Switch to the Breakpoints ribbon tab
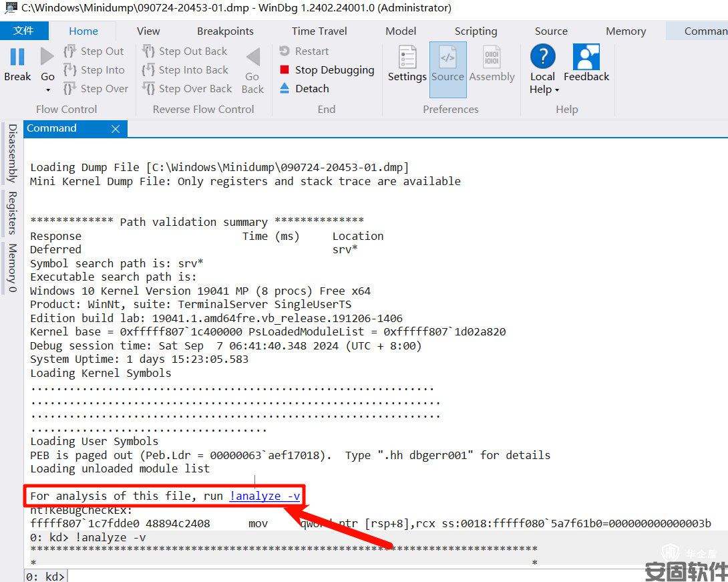 point(225,31)
